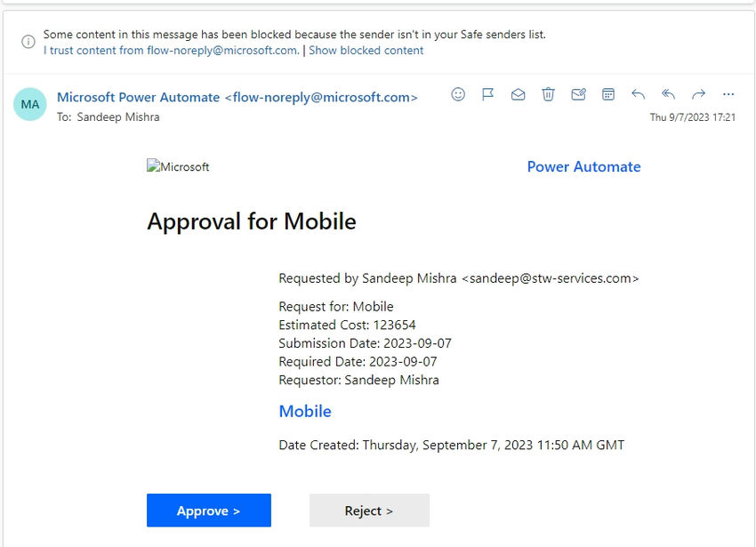Open more message actions menu
This screenshot has height=547, width=756.
click(x=728, y=94)
